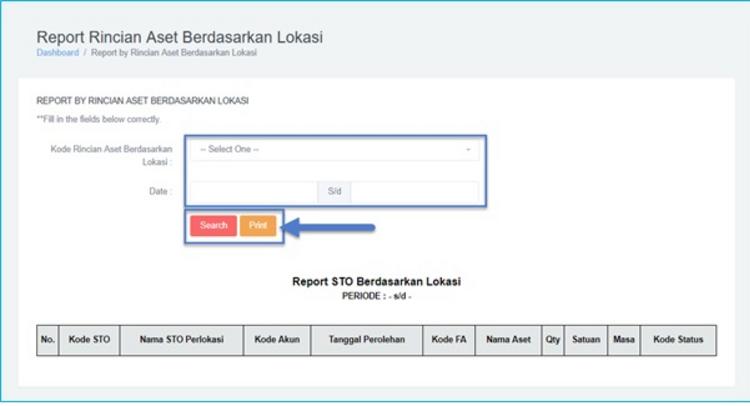Click the 'Kode Status' column header
The height and width of the screenshot is (406, 750).
tap(678, 340)
